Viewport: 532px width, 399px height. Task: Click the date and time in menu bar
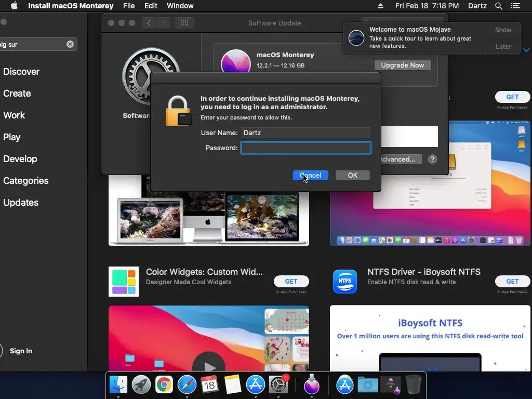[x=427, y=6]
